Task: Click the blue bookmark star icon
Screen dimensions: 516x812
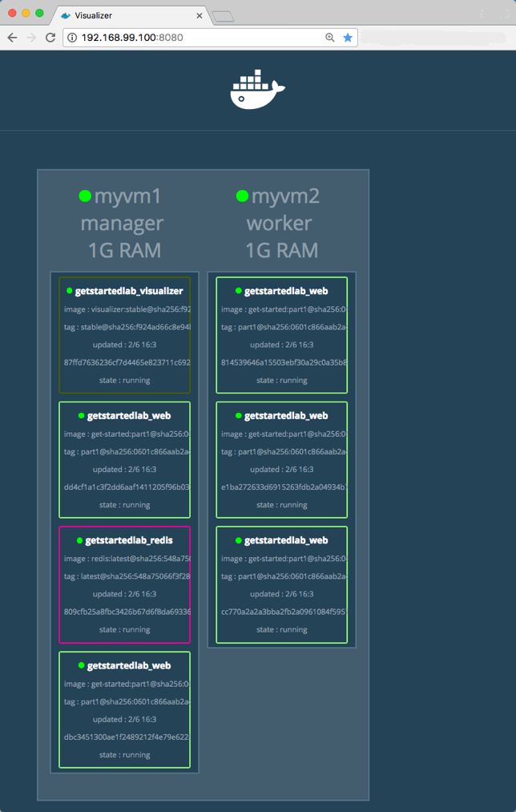Action: point(347,36)
